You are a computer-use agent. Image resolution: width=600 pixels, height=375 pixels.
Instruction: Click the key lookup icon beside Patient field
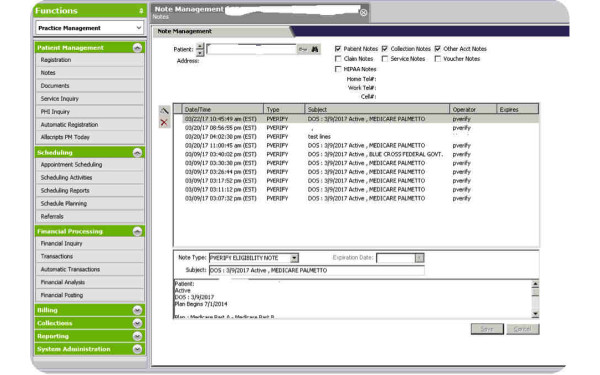(x=303, y=49)
